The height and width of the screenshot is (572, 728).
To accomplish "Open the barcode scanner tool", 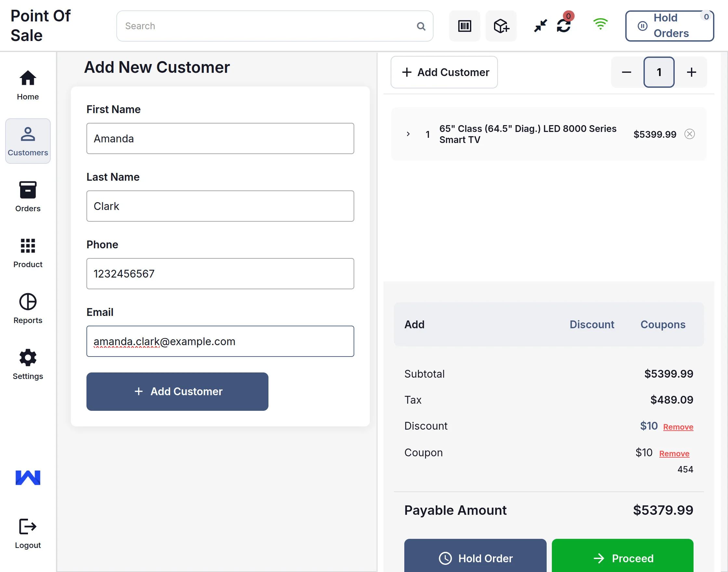I will (x=464, y=26).
